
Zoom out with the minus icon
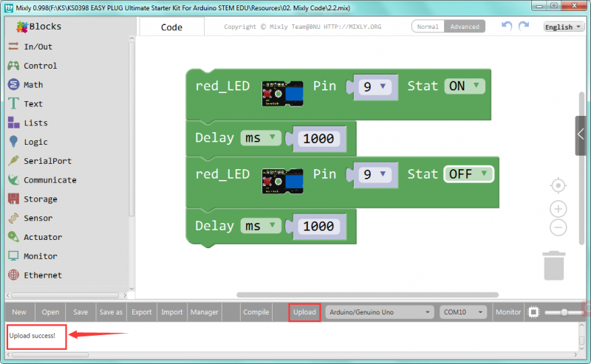click(558, 227)
